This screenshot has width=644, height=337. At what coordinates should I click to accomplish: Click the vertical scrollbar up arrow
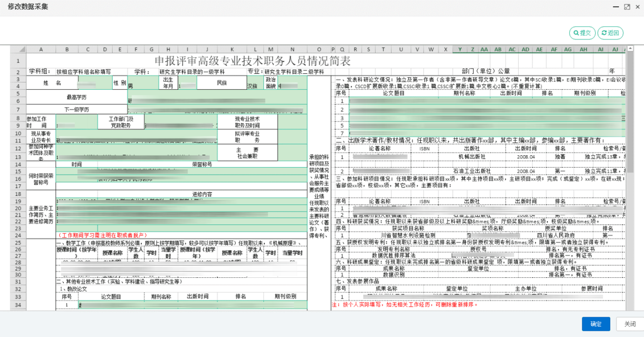point(629,49)
